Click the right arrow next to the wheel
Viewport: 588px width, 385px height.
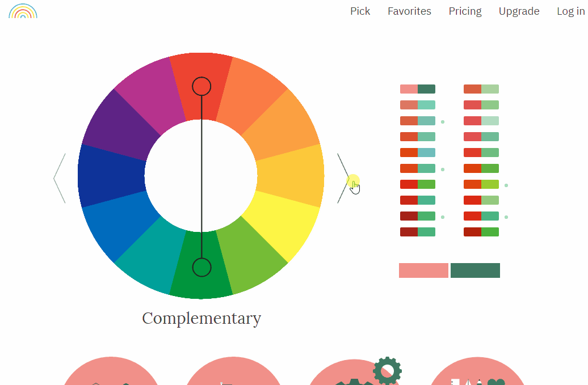[x=343, y=177]
